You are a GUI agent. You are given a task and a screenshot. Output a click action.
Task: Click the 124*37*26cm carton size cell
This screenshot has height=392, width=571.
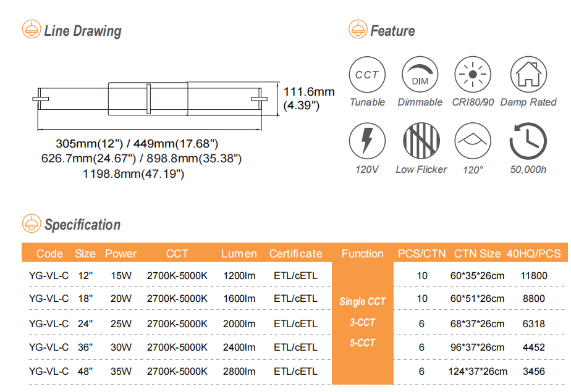(478, 371)
